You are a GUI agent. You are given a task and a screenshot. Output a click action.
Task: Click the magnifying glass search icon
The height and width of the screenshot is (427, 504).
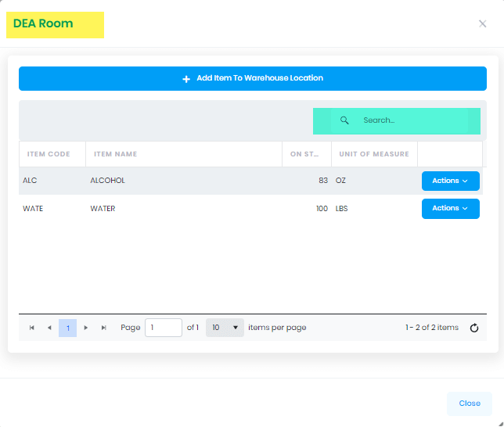(x=344, y=120)
